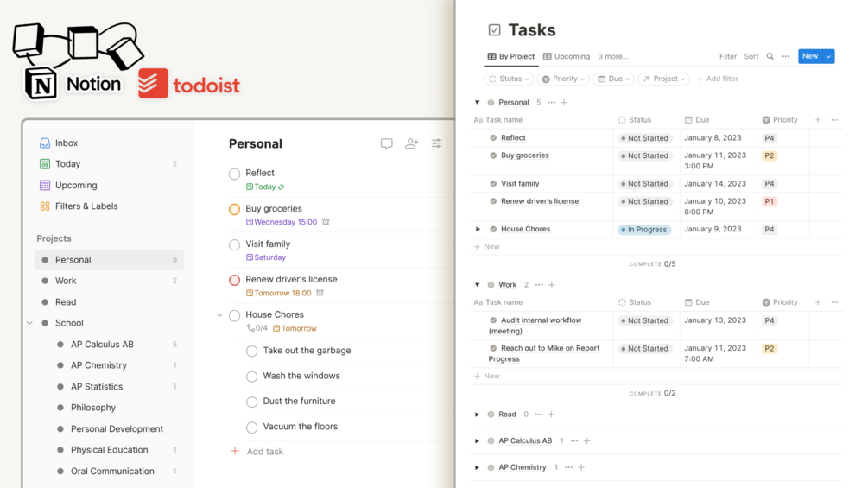Switch to the By Project tab

pyautogui.click(x=511, y=56)
